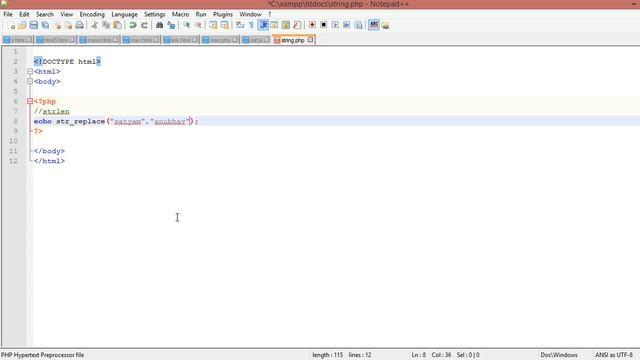Open the Plugins menu

(223, 14)
